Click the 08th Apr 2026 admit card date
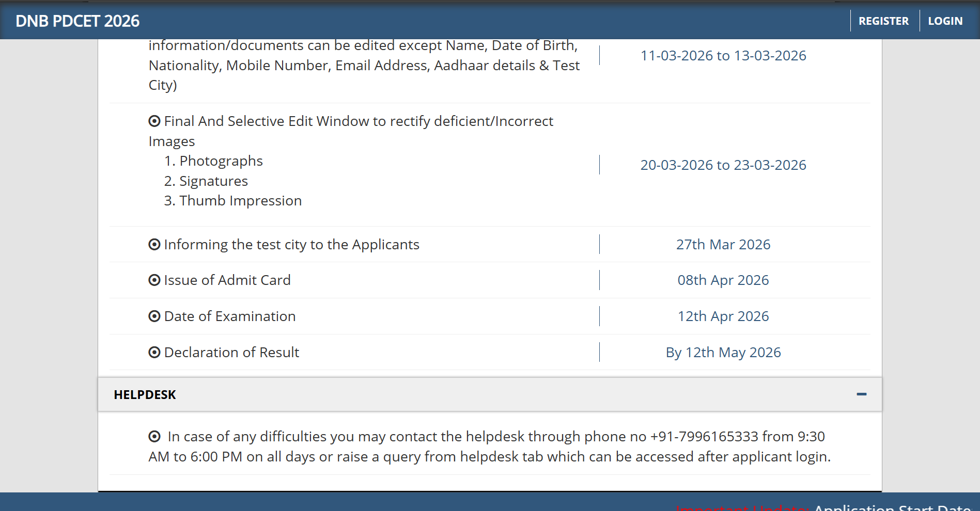Screen dimensions: 980x511 pos(723,280)
